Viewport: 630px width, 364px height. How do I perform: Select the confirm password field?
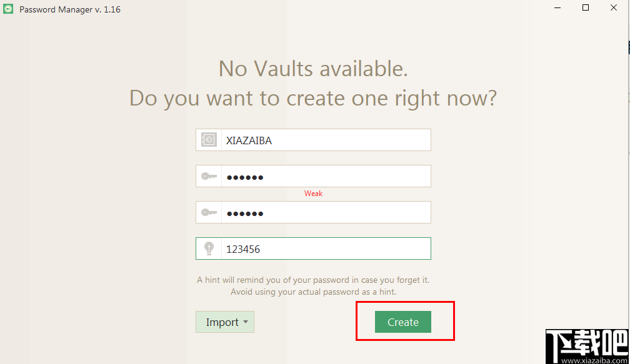325,212
